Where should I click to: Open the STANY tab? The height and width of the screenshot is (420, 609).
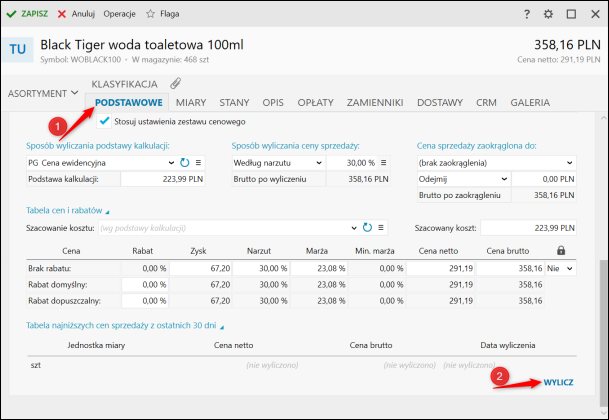234,103
